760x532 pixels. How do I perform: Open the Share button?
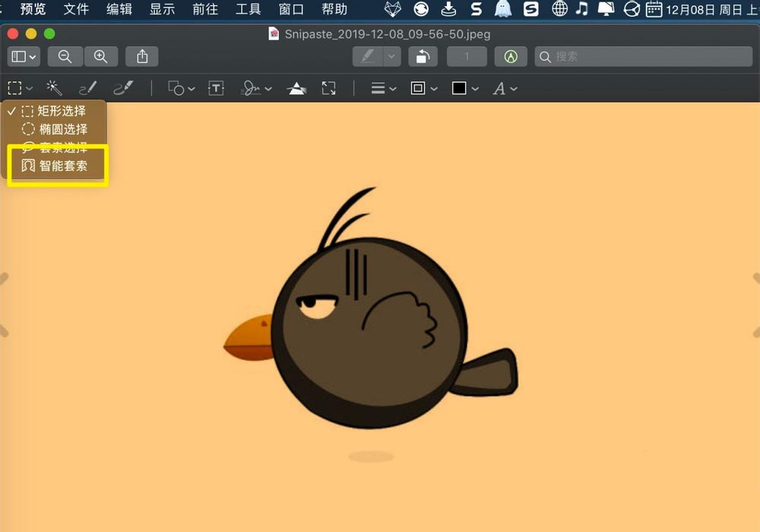click(x=142, y=57)
